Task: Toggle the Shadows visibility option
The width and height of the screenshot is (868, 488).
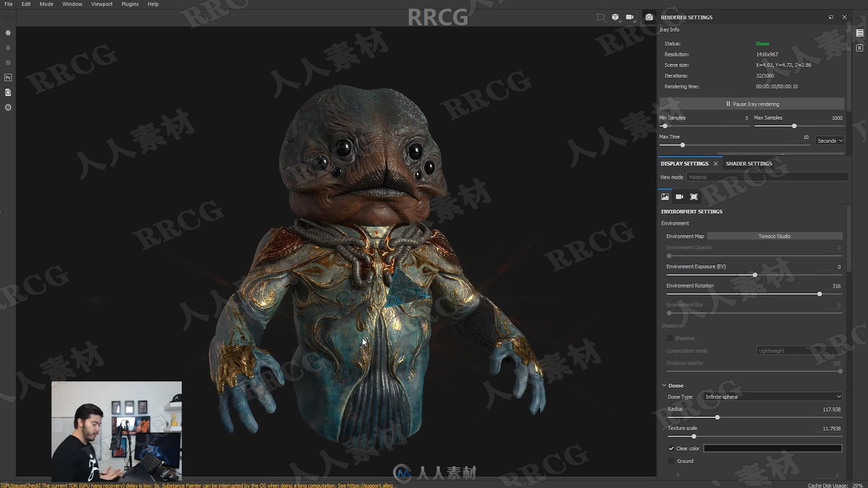Action: click(x=670, y=338)
